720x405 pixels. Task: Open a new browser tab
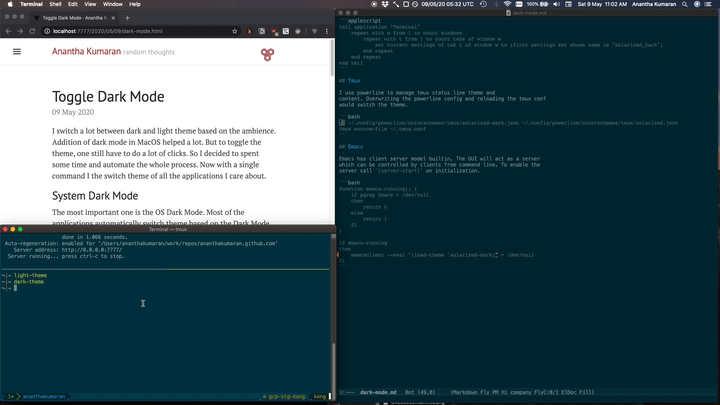127,18
